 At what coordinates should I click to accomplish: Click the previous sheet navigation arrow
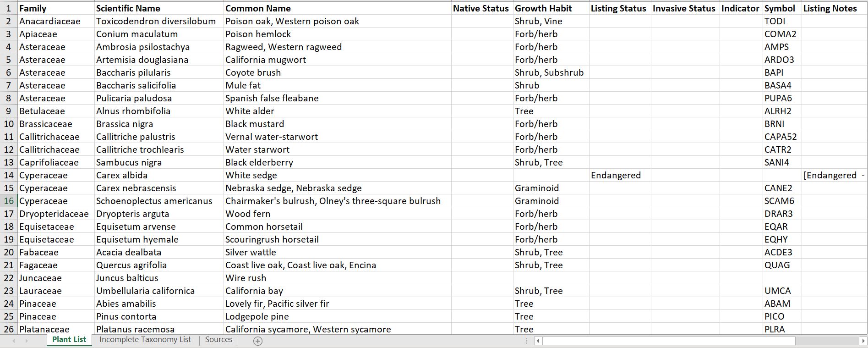(x=14, y=341)
